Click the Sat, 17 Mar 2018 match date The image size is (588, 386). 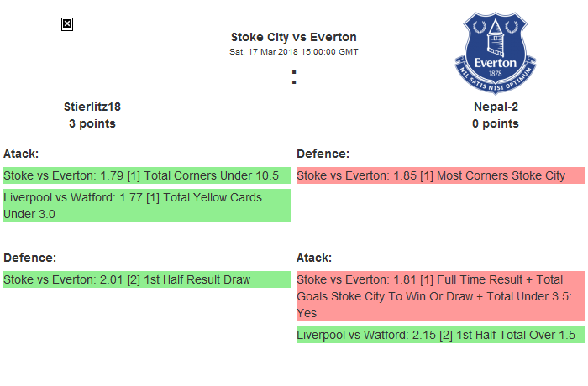[x=294, y=51]
